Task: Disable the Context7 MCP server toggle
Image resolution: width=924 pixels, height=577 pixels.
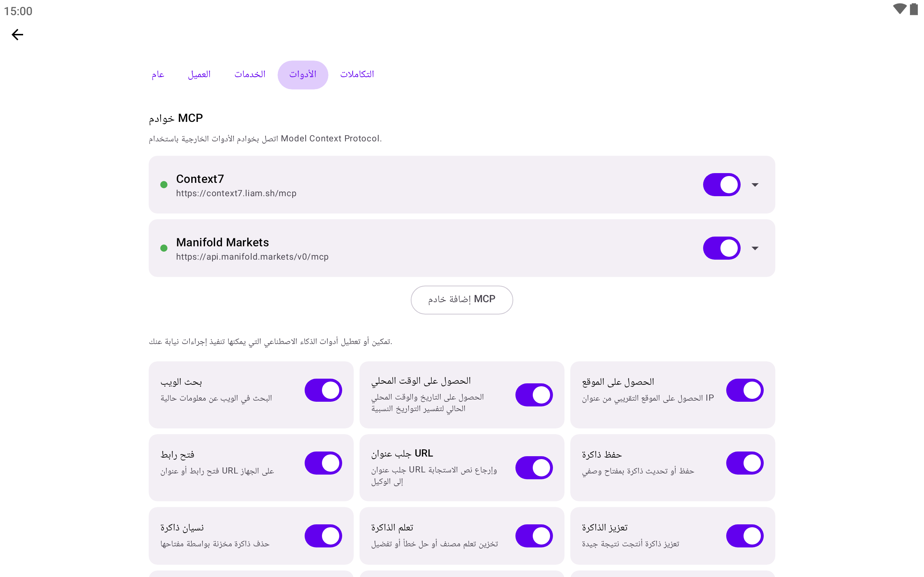Action: pyautogui.click(x=722, y=185)
